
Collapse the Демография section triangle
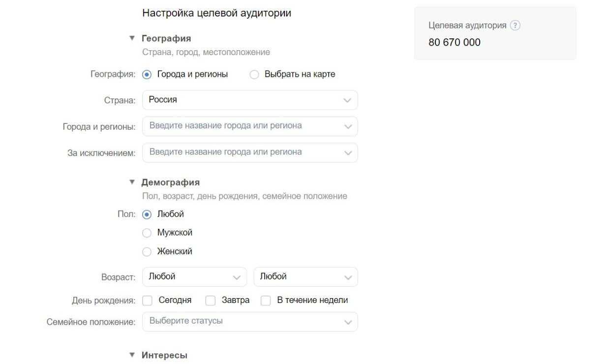[x=132, y=182]
